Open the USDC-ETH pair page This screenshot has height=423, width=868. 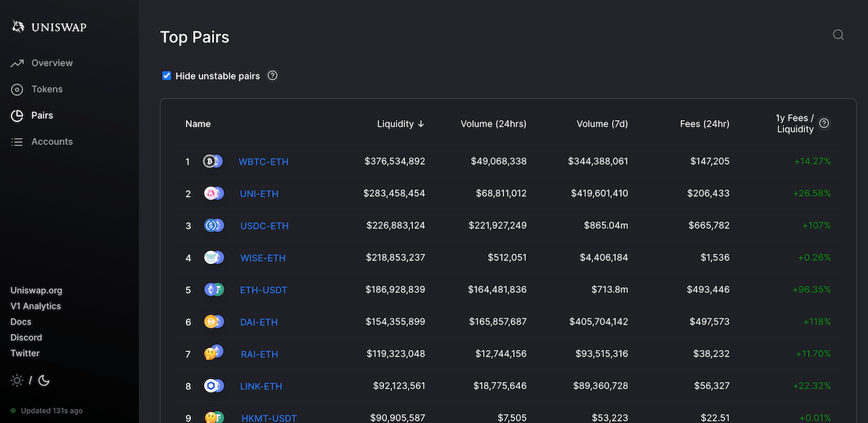pyautogui.click(x=264, y=226)
